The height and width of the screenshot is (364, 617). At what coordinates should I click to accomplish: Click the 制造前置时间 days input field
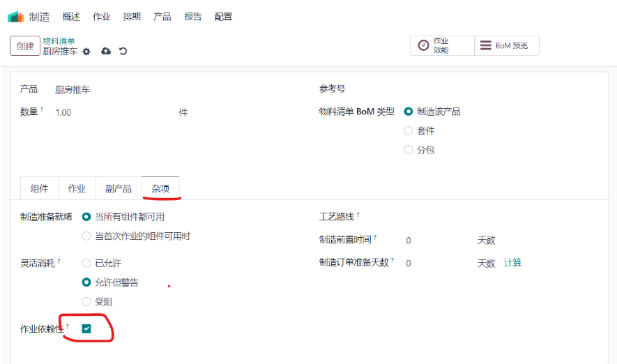[x=439, y=241]
